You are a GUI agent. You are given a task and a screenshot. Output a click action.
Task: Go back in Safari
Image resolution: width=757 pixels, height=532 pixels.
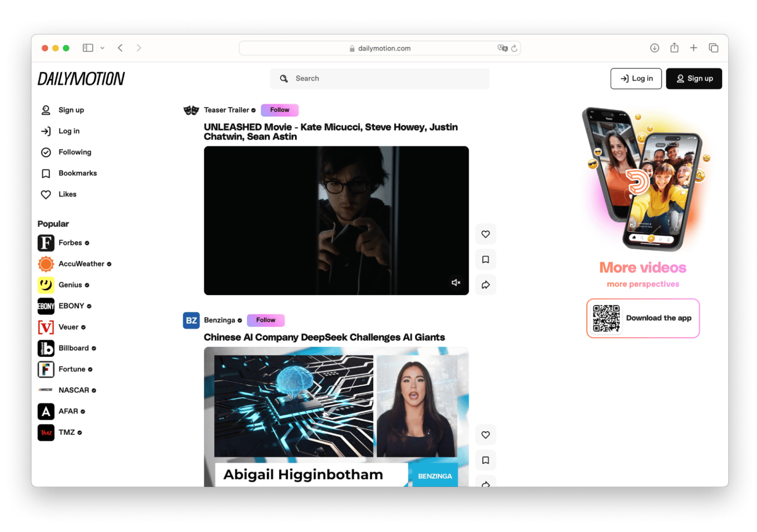click(x=120, y=48)
